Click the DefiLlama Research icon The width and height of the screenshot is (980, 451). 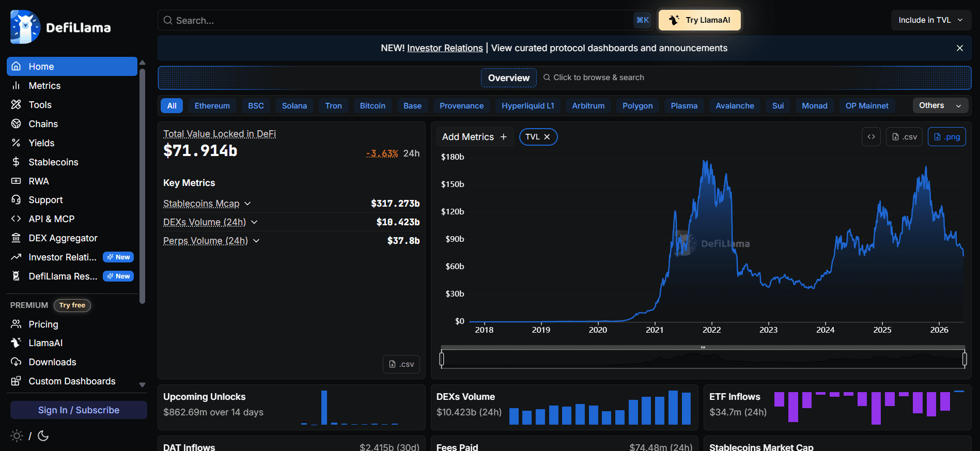(x=16, y=276)
